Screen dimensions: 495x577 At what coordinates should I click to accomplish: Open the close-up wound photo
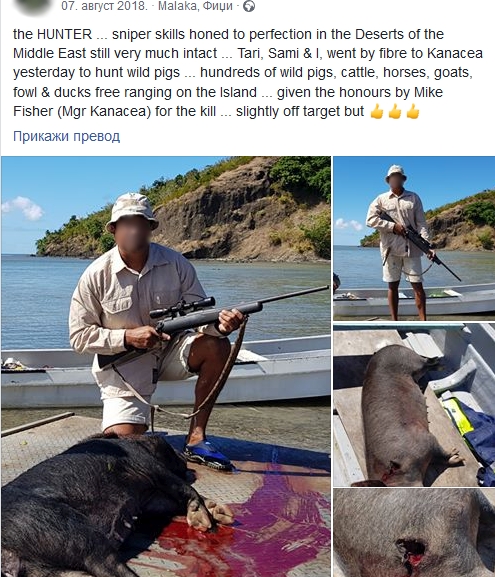click(x=414, y=533)
